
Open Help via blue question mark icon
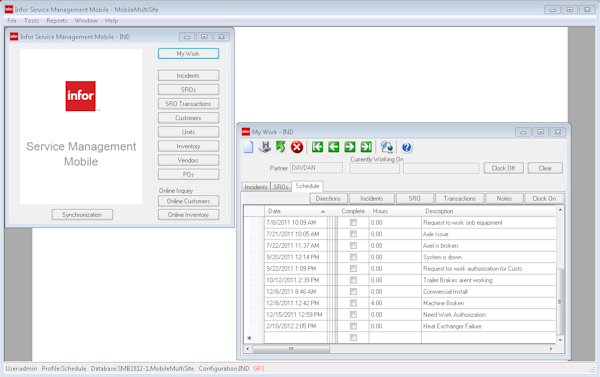point(406,147)
